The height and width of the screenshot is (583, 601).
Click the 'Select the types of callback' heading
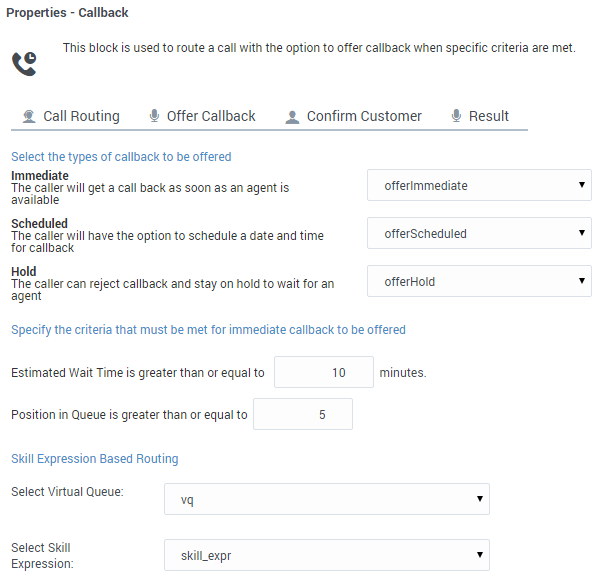121,157
